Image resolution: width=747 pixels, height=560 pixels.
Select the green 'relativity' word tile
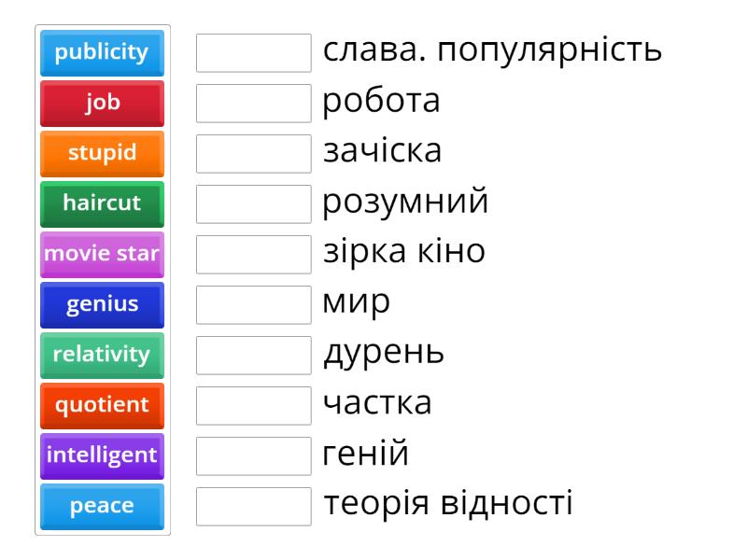[102, 355]
